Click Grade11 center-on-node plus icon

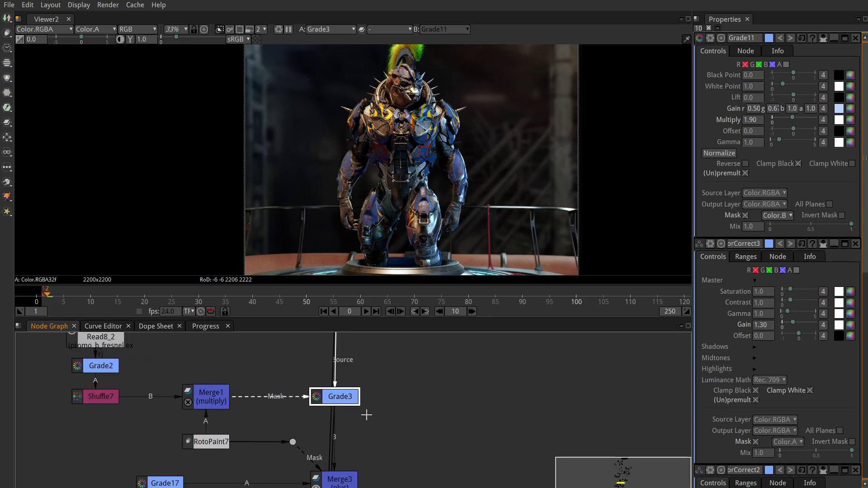[721, 38]
